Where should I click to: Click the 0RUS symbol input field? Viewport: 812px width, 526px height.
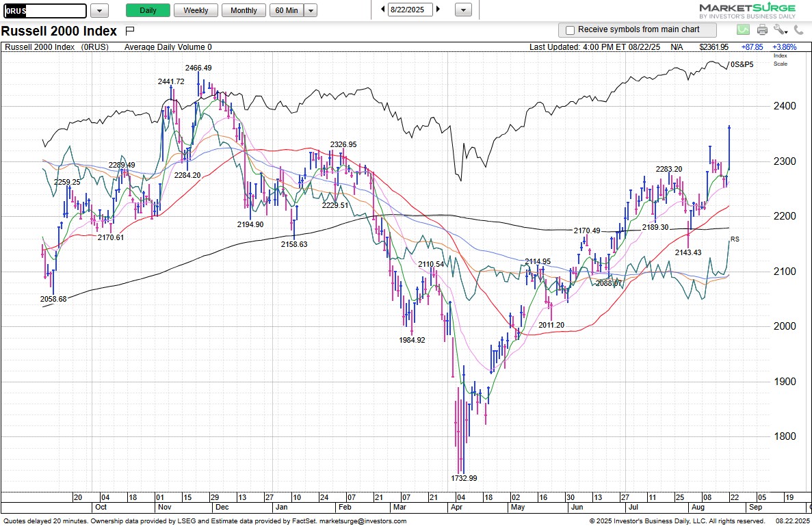point(45,10)
